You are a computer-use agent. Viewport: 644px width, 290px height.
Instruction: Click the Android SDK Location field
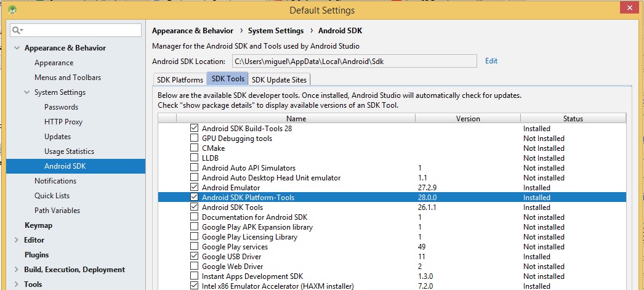[354, 61]
